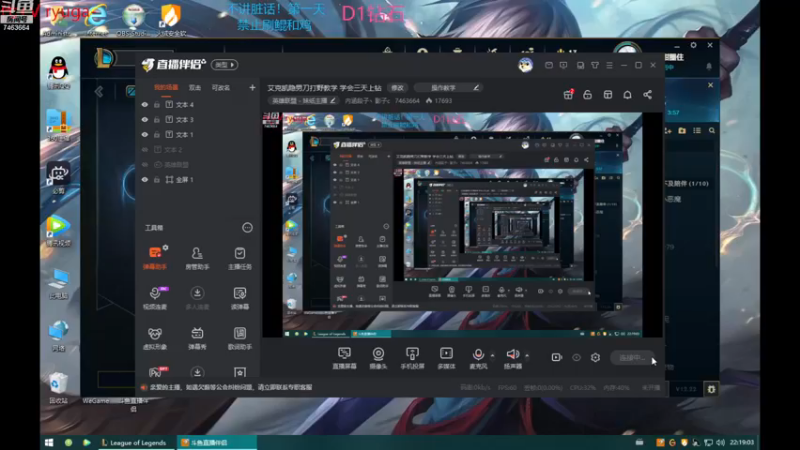Show the hidden 文本 2 source layer
Screen dimensions: 800x450
pos(145,149)
